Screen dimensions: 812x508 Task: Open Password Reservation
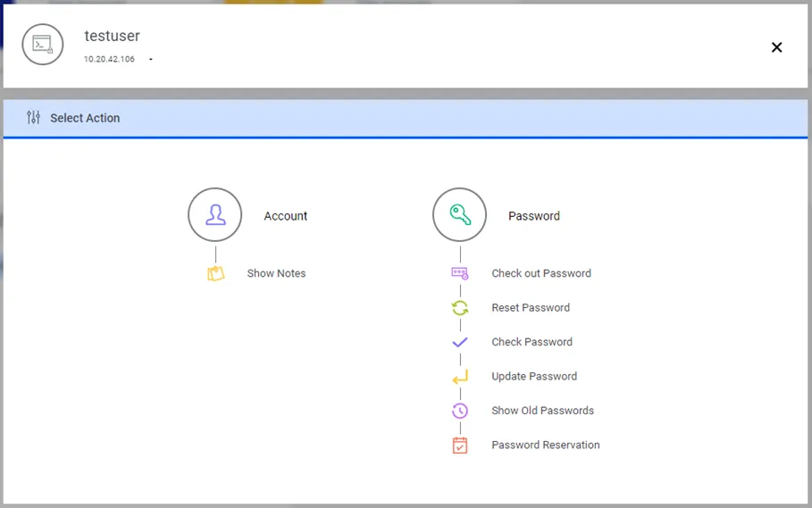[x=545, y=445]
